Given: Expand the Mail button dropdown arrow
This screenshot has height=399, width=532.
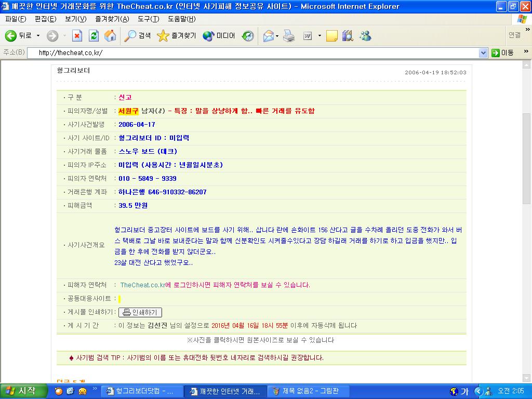Looking at the screenshot, I should coord(277,36).
